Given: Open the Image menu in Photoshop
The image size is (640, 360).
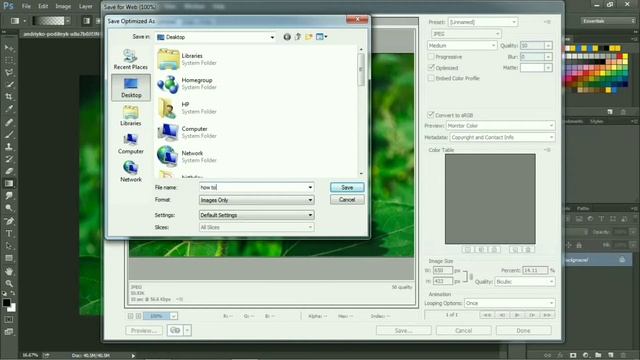Looking at the screenshot, I should [63, 7].
